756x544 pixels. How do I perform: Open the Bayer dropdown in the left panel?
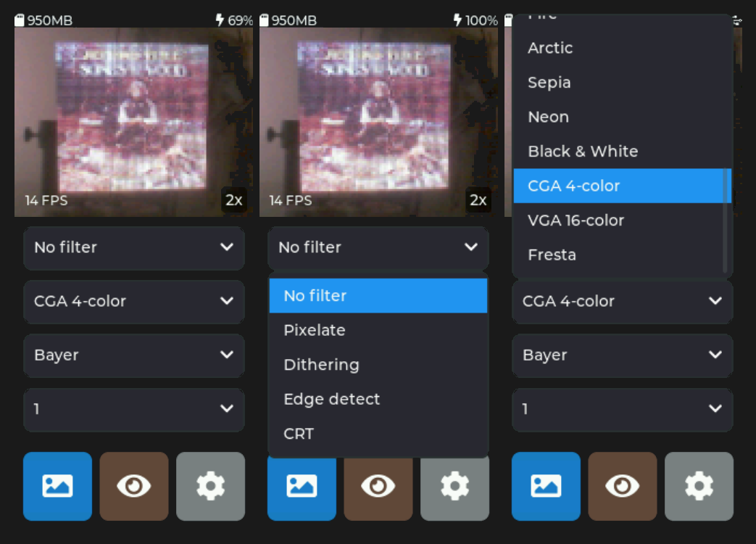point(134,355)
